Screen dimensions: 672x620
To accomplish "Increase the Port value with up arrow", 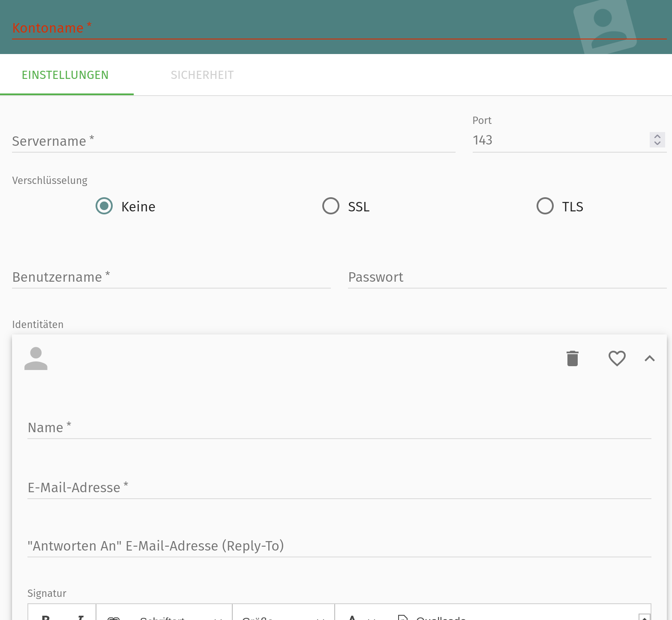I will pos(657,137).
